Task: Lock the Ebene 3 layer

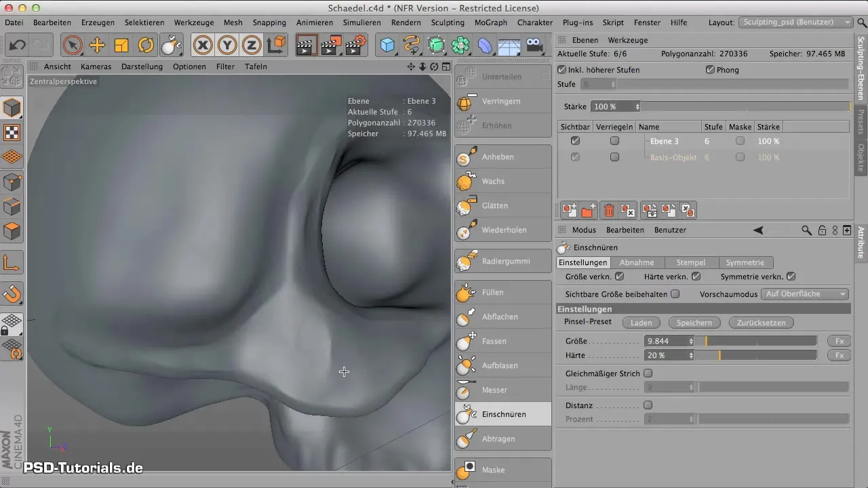Action: click(x=614, y=141)
